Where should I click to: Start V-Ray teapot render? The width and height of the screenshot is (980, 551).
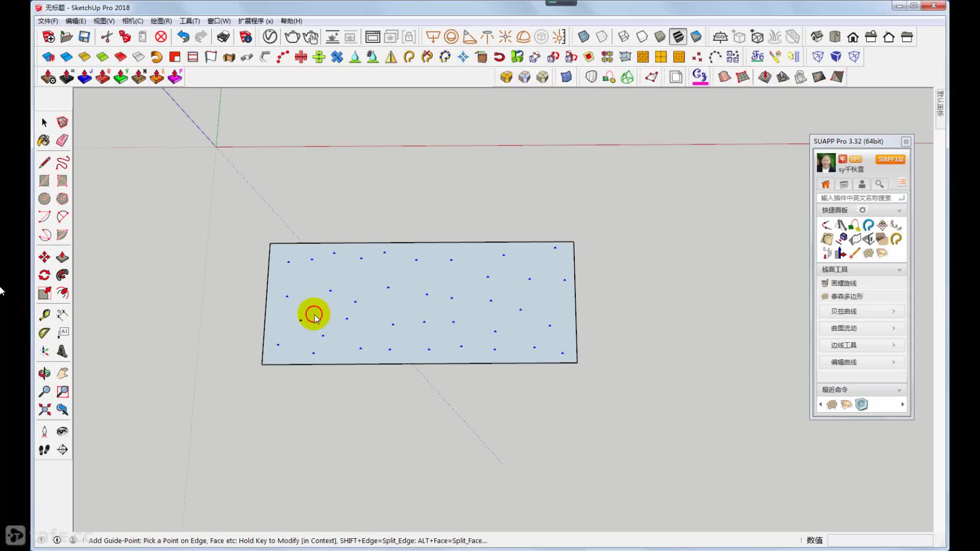coord(292,37)
